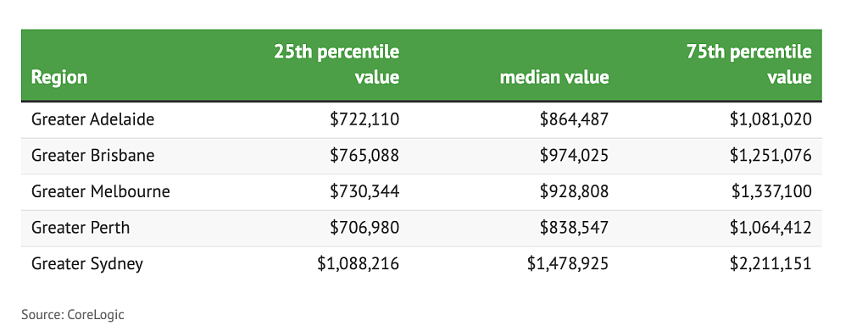Click Sydney's $2,211,151 value cell
Image resolution: width=868 pixels, height=331 pixels.
pos(771,263)
